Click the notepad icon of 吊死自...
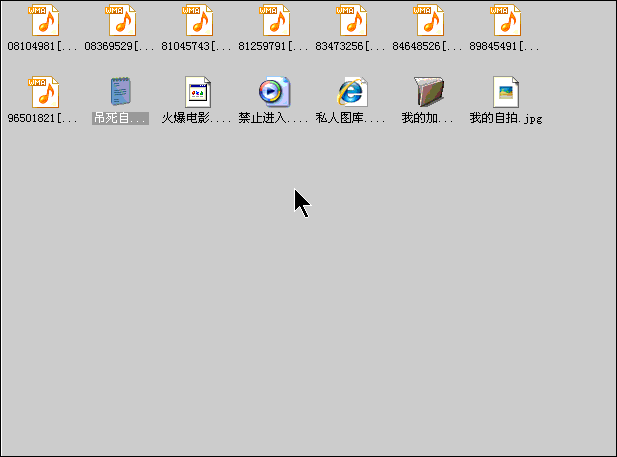Viewport: 617px width, 457px height. [120, 91]
